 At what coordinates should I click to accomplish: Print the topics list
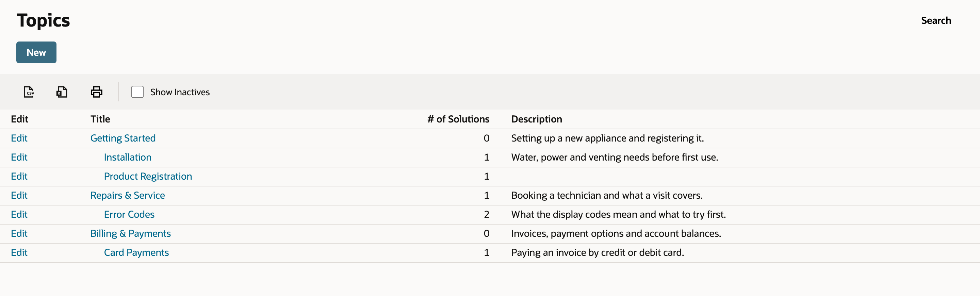tap(97, 92)
